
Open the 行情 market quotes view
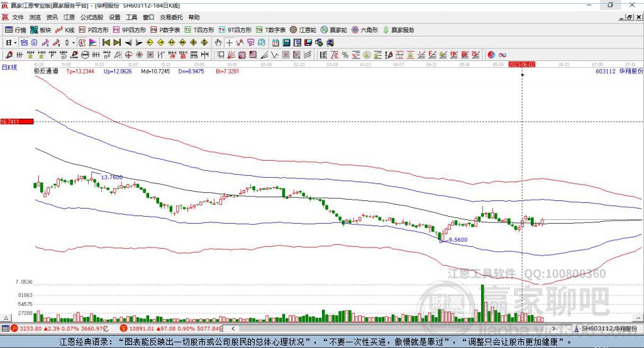point(16,30)
